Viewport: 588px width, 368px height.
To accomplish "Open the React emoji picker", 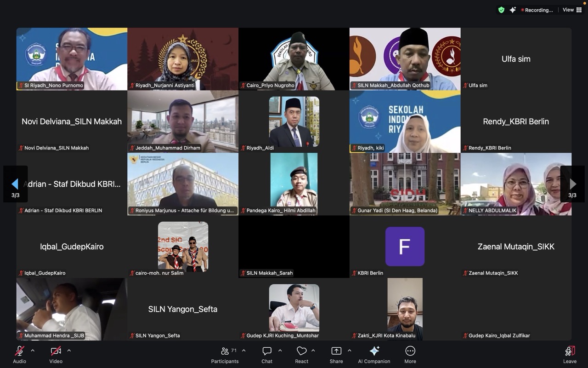I will [301, 354].
